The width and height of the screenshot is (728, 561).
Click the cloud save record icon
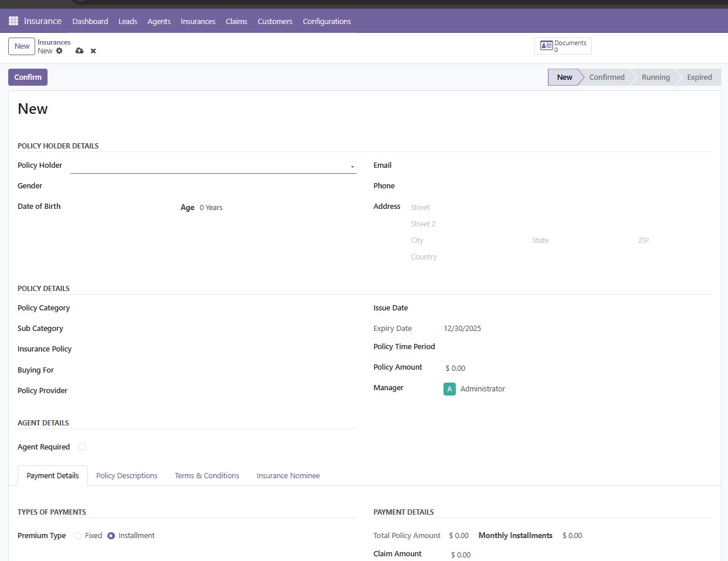(79, 51)
